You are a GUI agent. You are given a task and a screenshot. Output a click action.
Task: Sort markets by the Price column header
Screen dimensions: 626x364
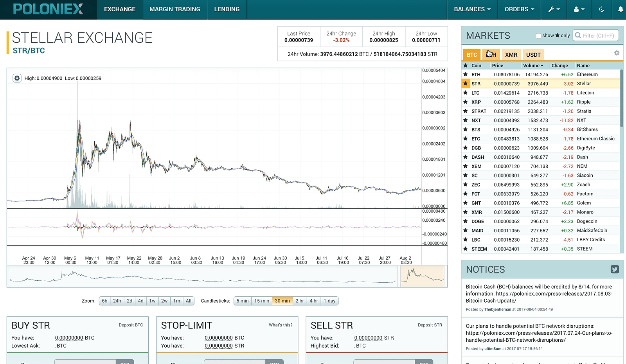[498, 66]
